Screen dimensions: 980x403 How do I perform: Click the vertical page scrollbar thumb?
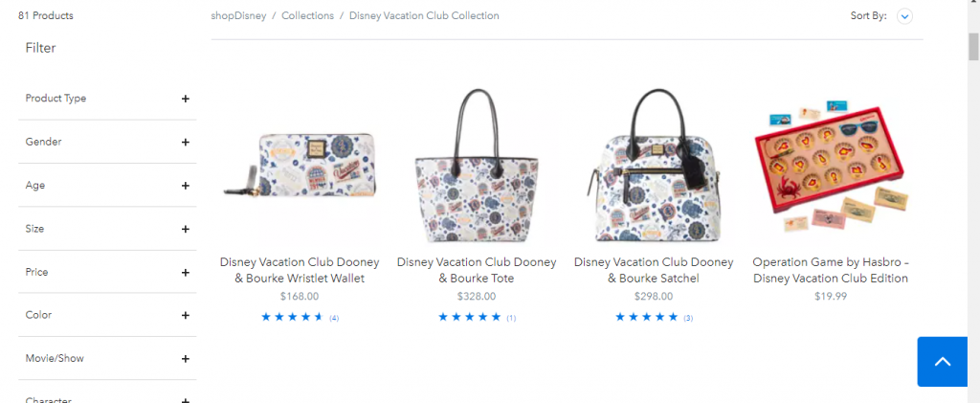coord(973,48)
